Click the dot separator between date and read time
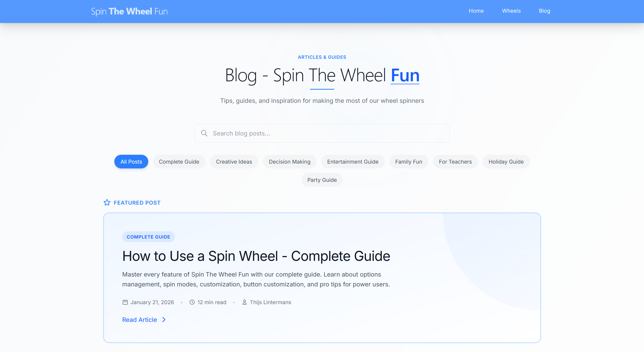Viewport: 644px width, 352px height. click(181, 302)
